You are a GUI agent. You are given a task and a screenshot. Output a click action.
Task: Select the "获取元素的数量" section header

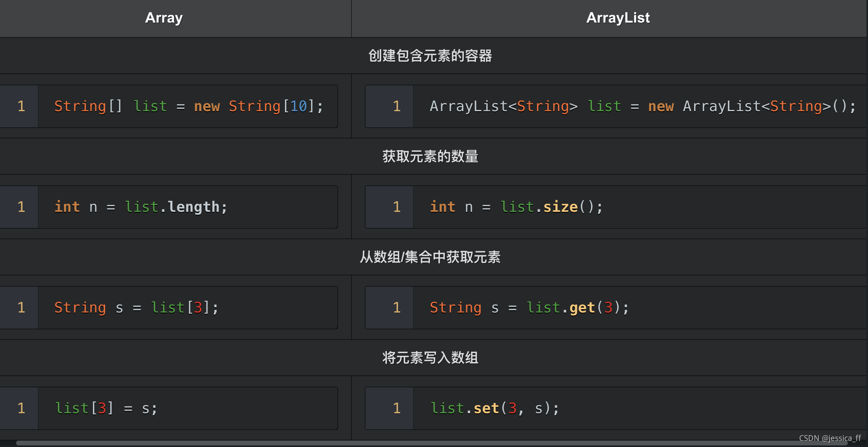429,156
